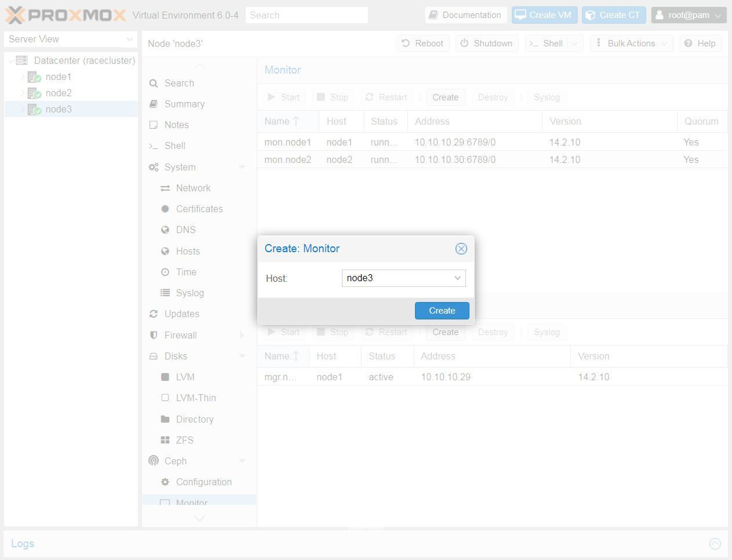732x560 pixels.
Task: Click the Network exchange arrows icon
Action: tap(165, 188)
